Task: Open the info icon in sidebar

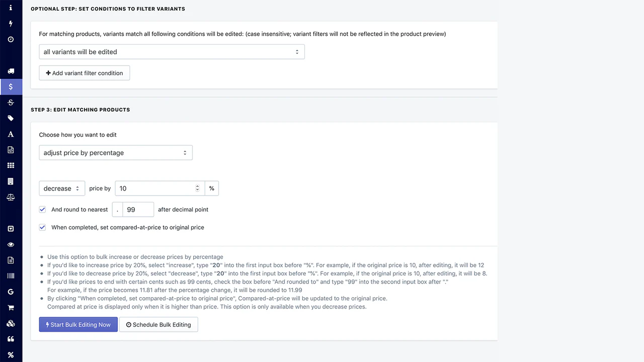Action: point(11,8)
